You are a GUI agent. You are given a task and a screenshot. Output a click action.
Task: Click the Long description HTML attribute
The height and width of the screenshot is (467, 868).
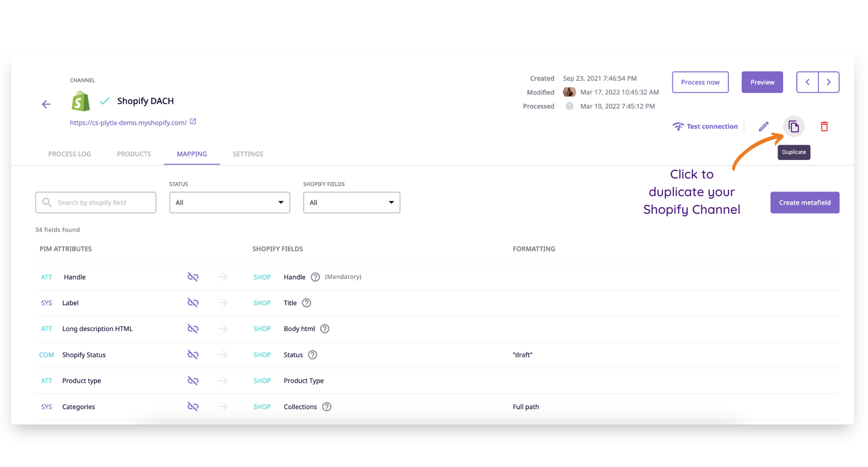98,329
